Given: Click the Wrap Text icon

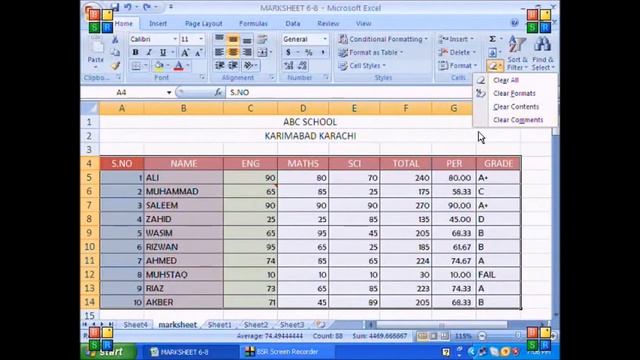Looking at the screenshot, I should tap(262, 39).
